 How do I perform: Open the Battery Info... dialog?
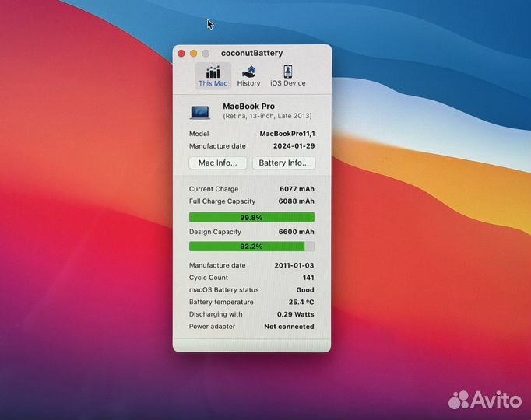[x=283, y=163]
